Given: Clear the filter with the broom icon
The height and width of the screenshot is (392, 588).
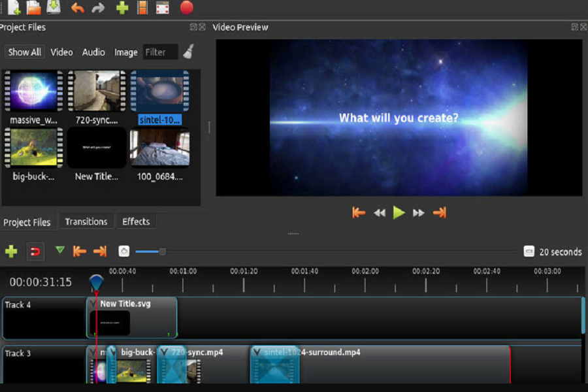Looking at the screenshot, I should tap(188, 52).
